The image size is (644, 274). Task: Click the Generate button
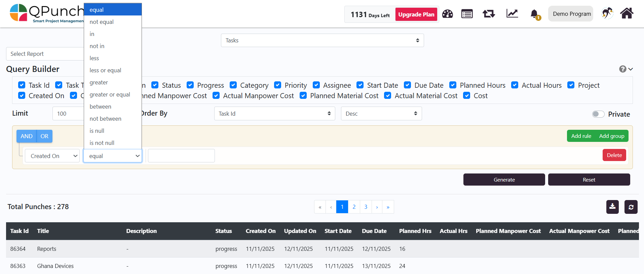(504, 180)
